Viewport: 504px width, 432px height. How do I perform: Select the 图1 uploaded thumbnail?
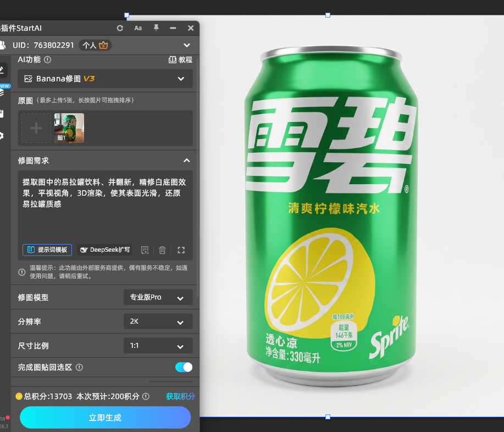pos(69,128)
